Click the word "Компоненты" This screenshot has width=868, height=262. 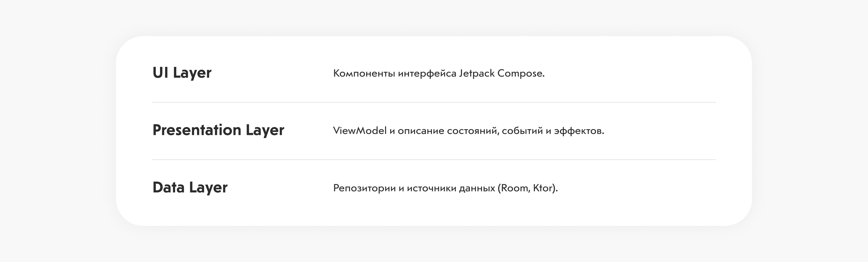[364, 73]
